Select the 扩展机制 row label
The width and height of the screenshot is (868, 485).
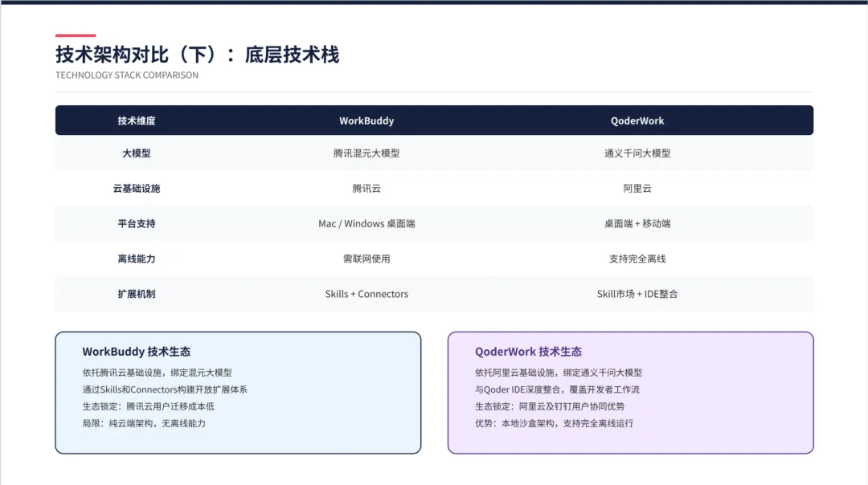point(136,294)
